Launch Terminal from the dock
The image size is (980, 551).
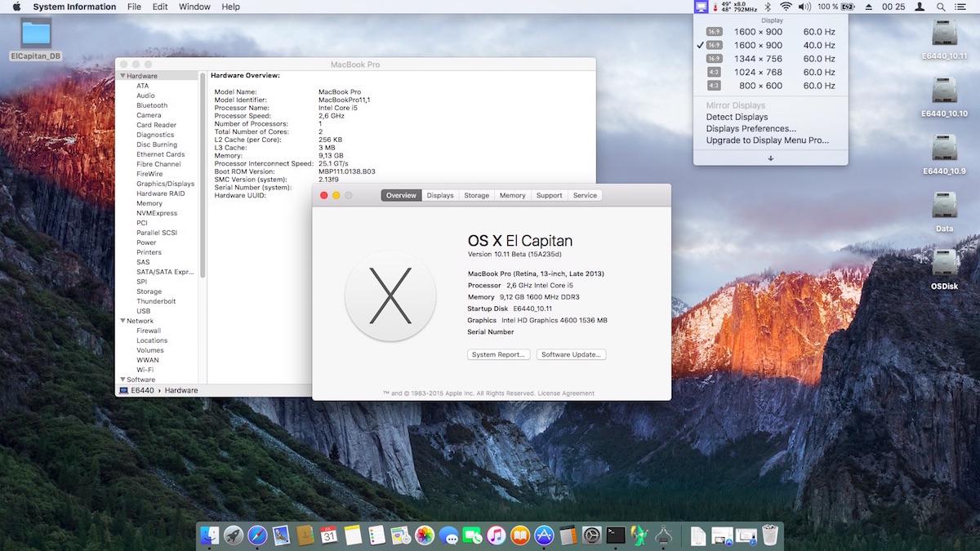coord(616,535)
